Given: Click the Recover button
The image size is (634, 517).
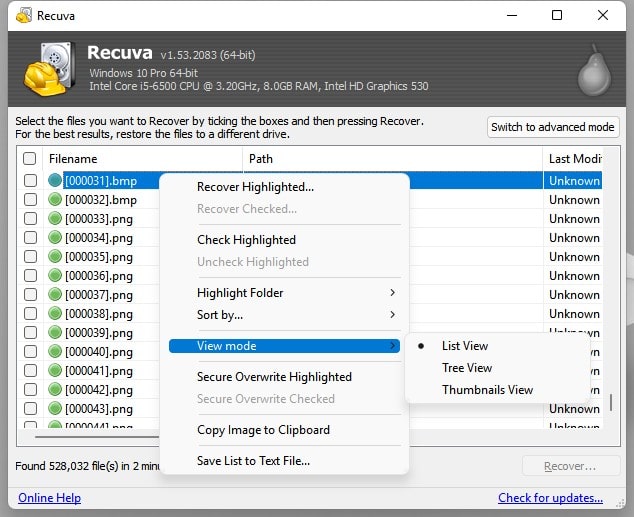Looking at the screenshot, I should click(x=571, y=466).
